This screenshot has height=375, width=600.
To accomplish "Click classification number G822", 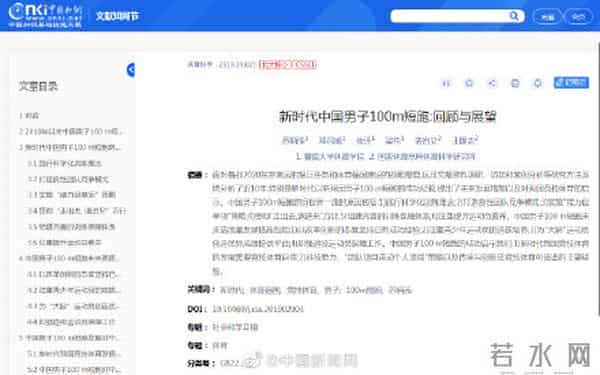I will [230, 363].
